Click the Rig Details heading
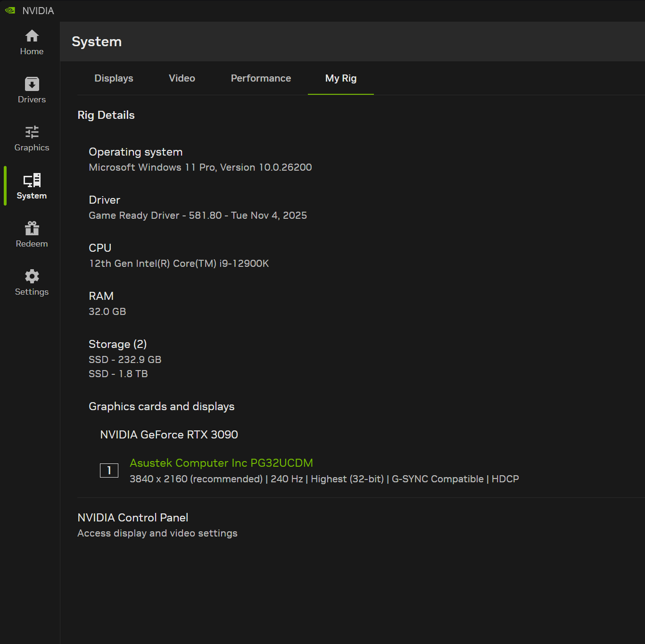The image size is (645, 644). click(x=106, y=115)
